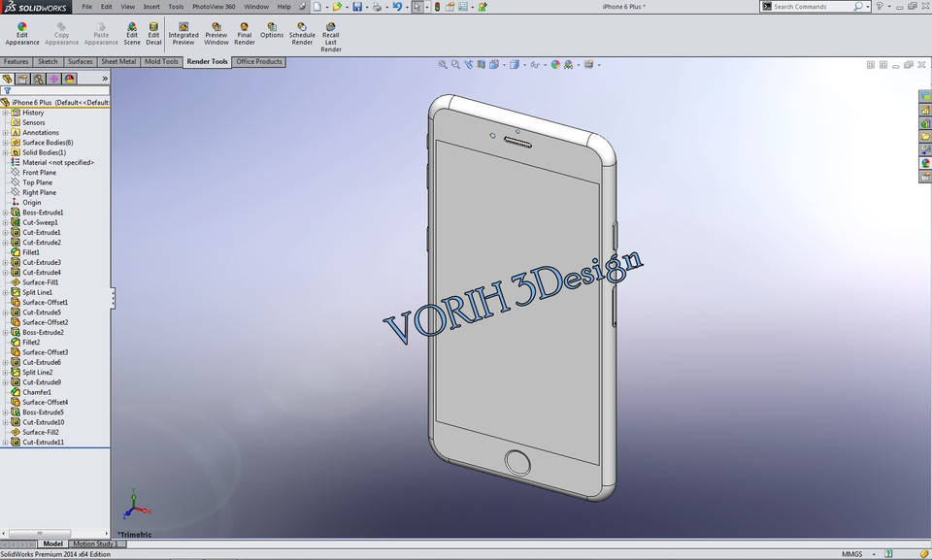
Task: Switch to the Features ribbon tab
Action: pyautogui.click(x=16, y=61)
